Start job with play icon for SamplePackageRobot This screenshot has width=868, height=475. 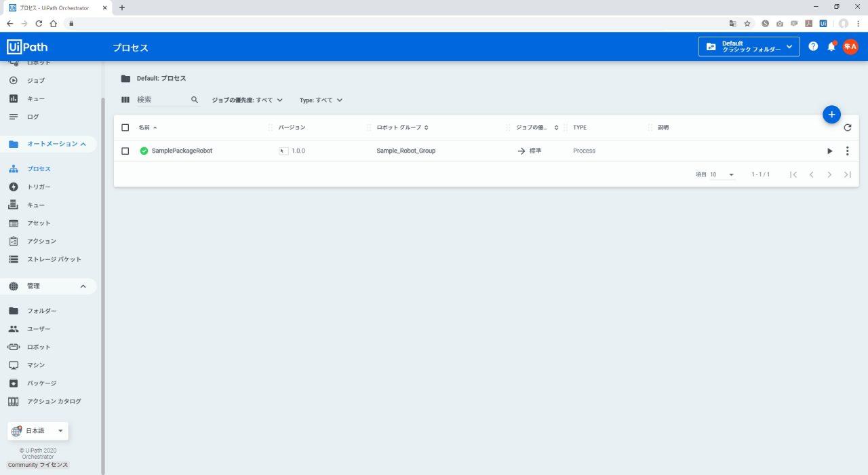[829, 151]
